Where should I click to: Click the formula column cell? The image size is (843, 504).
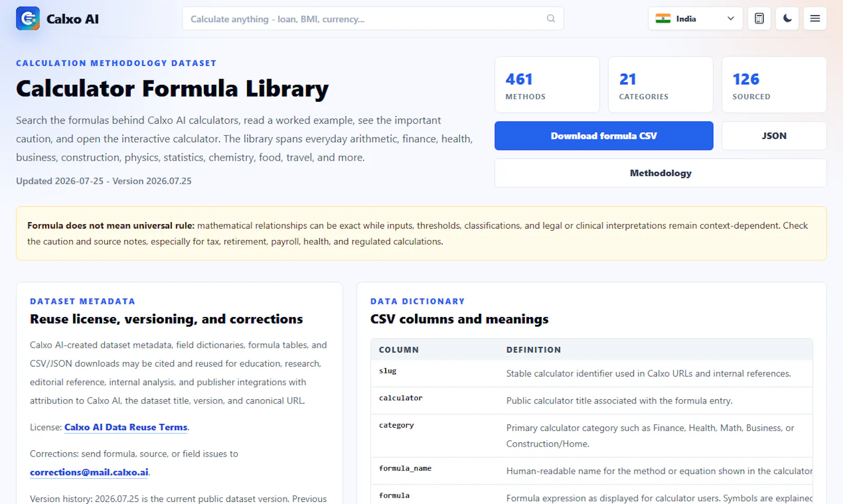(x=394, y=496)
